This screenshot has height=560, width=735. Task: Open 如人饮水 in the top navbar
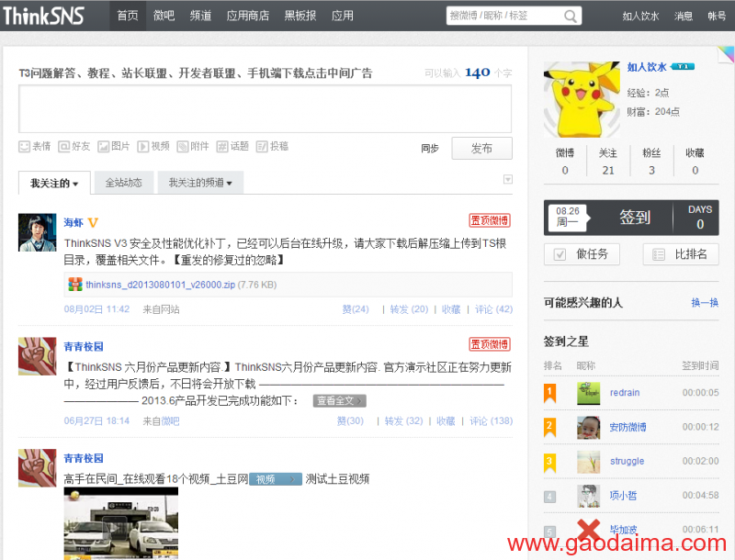click(x=640, y=16)
